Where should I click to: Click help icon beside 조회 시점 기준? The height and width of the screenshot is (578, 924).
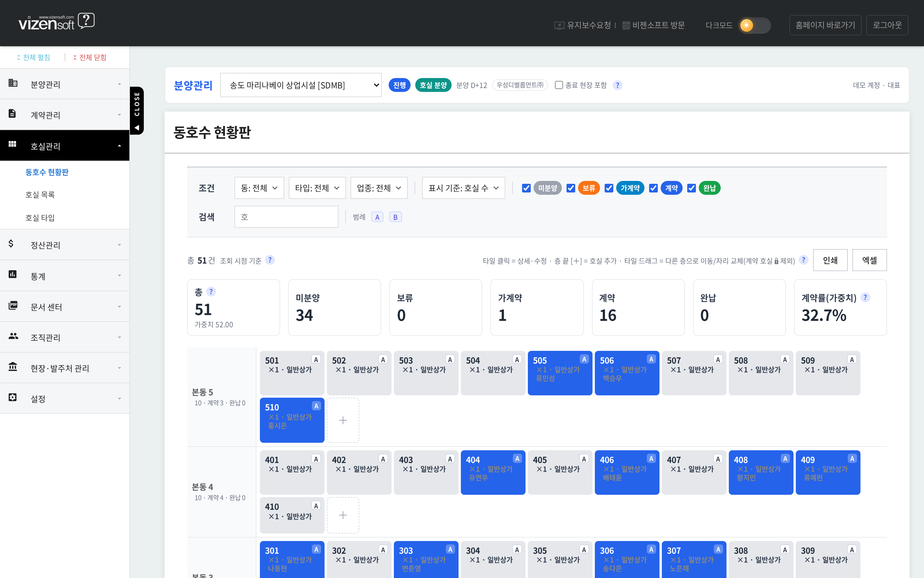coord(270,260)
